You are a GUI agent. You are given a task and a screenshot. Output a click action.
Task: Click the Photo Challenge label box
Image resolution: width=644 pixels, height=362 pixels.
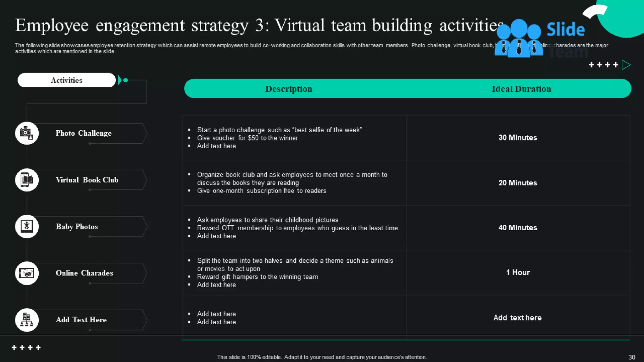click(x=84, y=133)
